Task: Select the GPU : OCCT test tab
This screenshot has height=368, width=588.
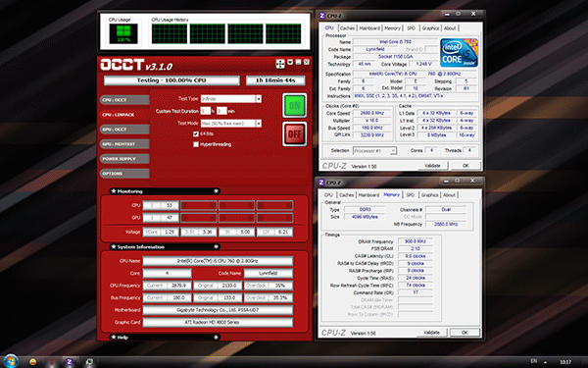Action: tap(124, 130)
